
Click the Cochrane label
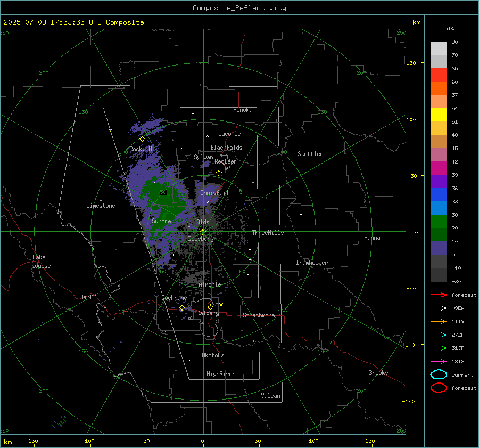(x=174, y=298)
